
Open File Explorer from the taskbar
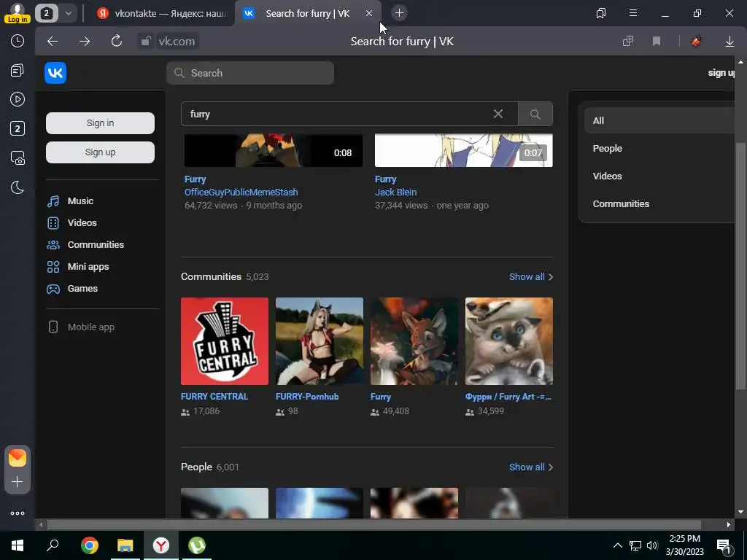coord(125,545)
